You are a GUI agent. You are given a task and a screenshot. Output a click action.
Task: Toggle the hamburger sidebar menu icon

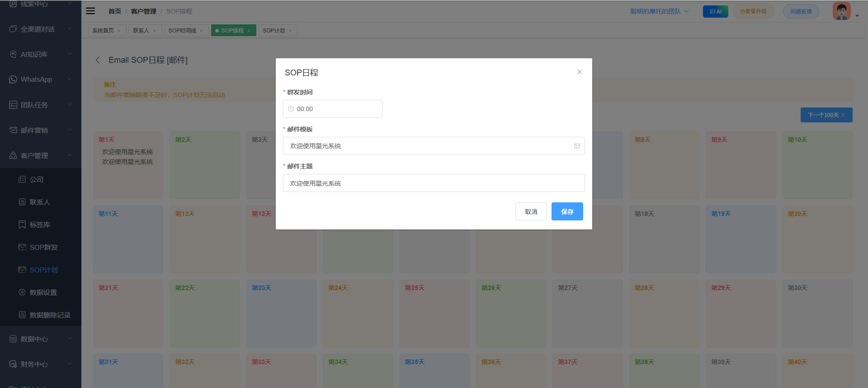[90, 11]
